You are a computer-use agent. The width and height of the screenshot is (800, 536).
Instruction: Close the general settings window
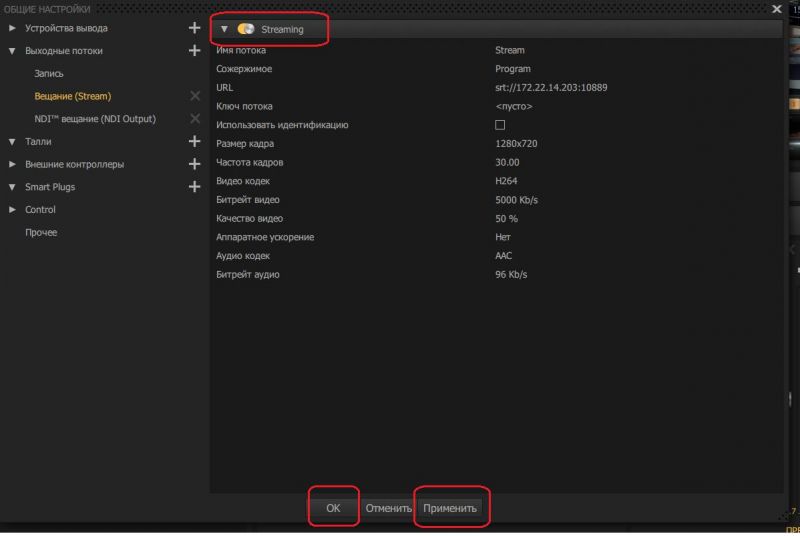tap(777, 9)
